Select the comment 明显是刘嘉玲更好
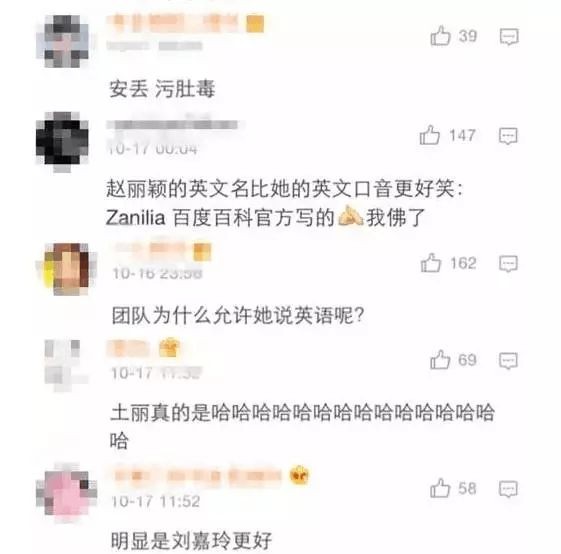Viewport: 561px width, 554px height. point(191,540)
